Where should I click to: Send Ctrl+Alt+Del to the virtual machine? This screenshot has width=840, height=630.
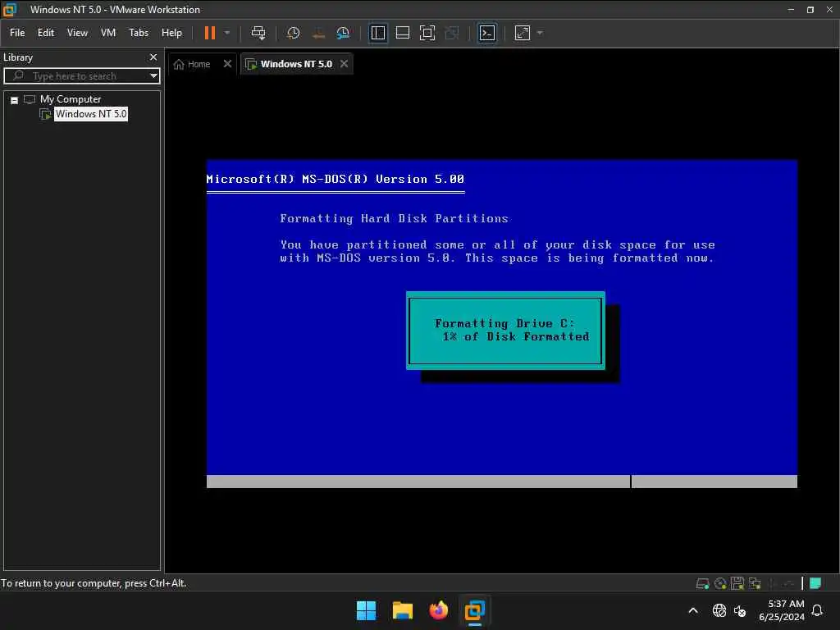258,33
